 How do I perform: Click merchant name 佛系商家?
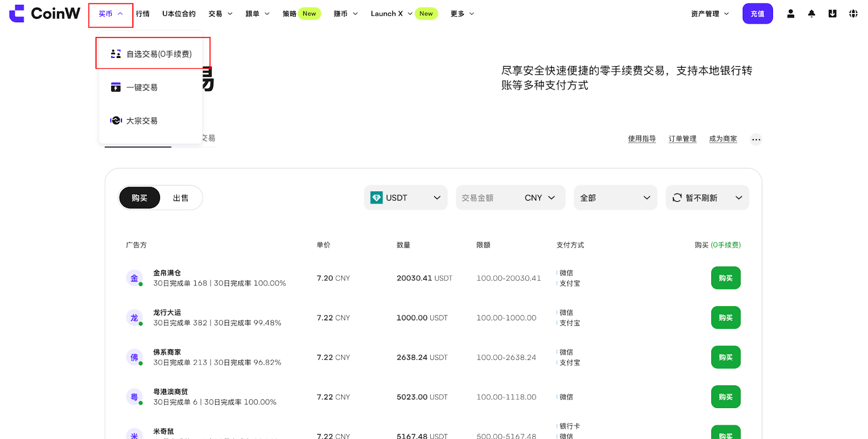pos(167,352)
